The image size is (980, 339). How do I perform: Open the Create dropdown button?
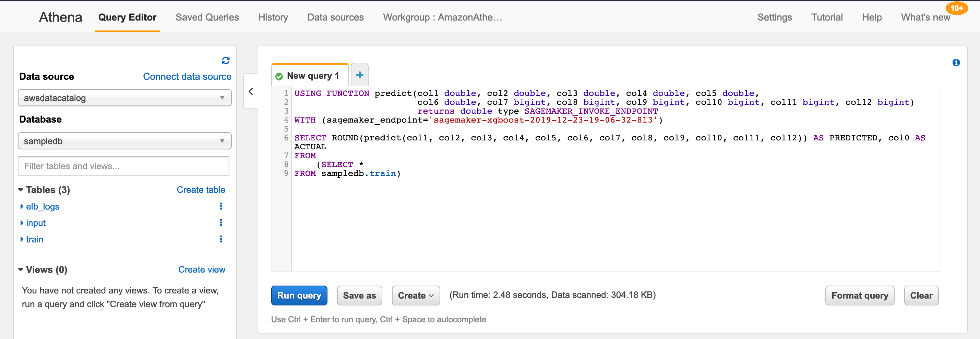point(416,295)
